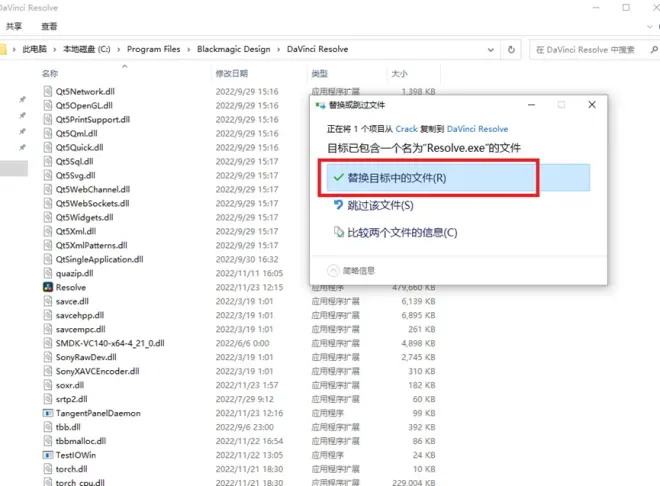The image size is (660, 486).
Task: Click the Qt5Widgets.dll file icon
Action: (48, 218)
